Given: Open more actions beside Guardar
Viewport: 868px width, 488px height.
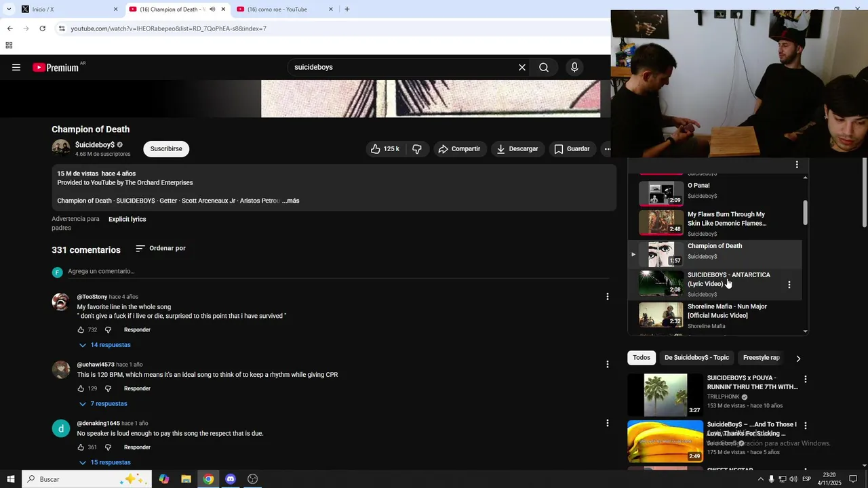Looking at the screenshot, I should tap(607, 149).
